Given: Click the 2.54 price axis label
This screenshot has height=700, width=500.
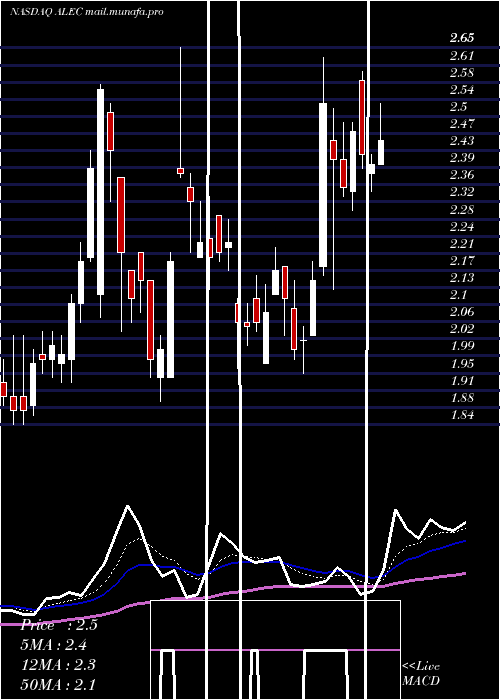Looking at the screenshot, I should [x=462, y=89].
